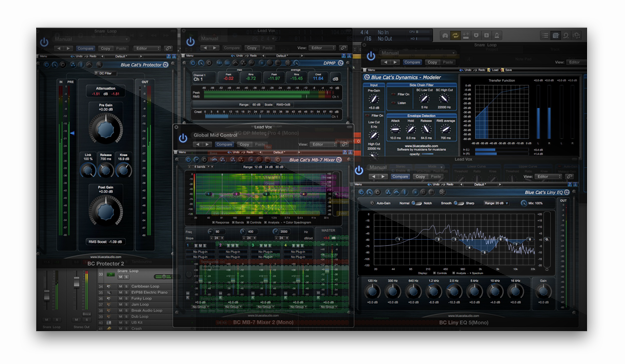This screenshot has height=364, width=625.
Task: Click the link icon in the Protector window header
Action: (x=168, y=48)
